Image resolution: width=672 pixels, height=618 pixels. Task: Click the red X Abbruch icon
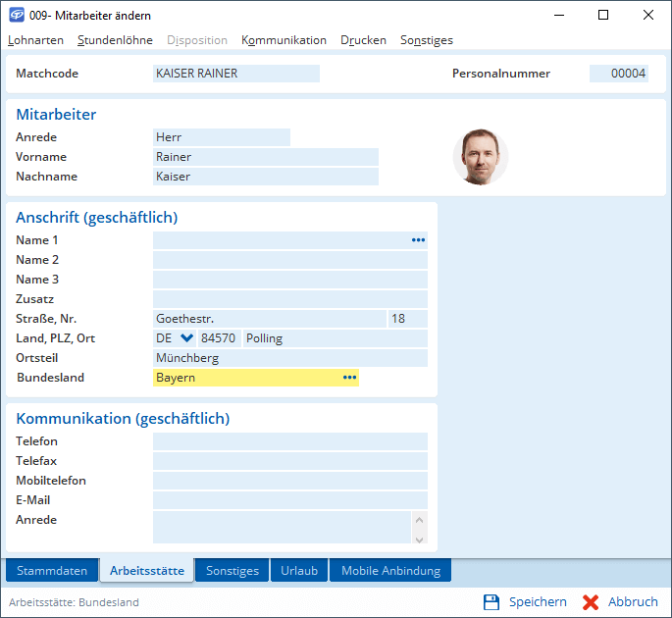click(x=591, y=602)
